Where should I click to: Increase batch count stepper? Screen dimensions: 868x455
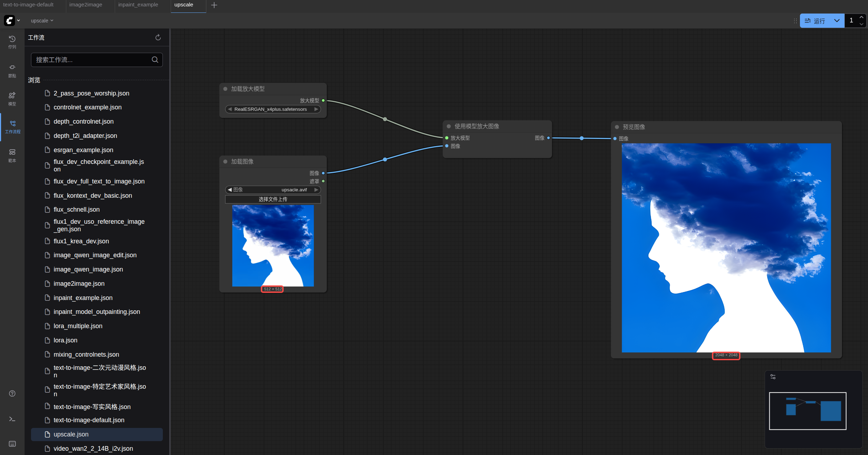861,17
